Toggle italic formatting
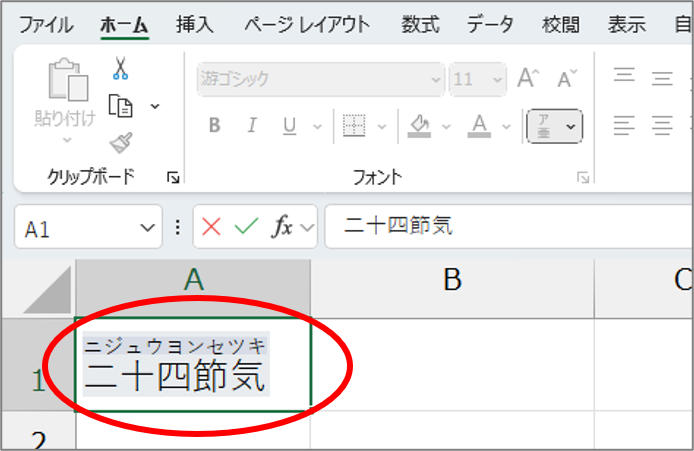 tap(252, 126)
